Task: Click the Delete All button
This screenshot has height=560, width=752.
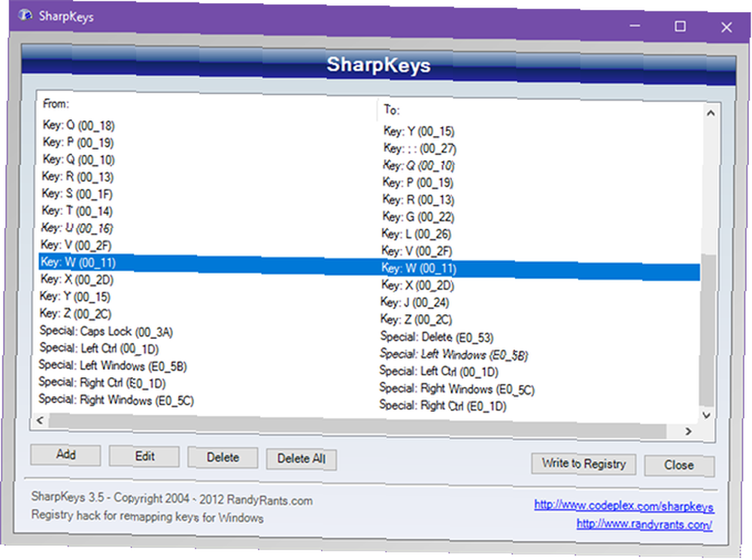Action: click(302, 459)
